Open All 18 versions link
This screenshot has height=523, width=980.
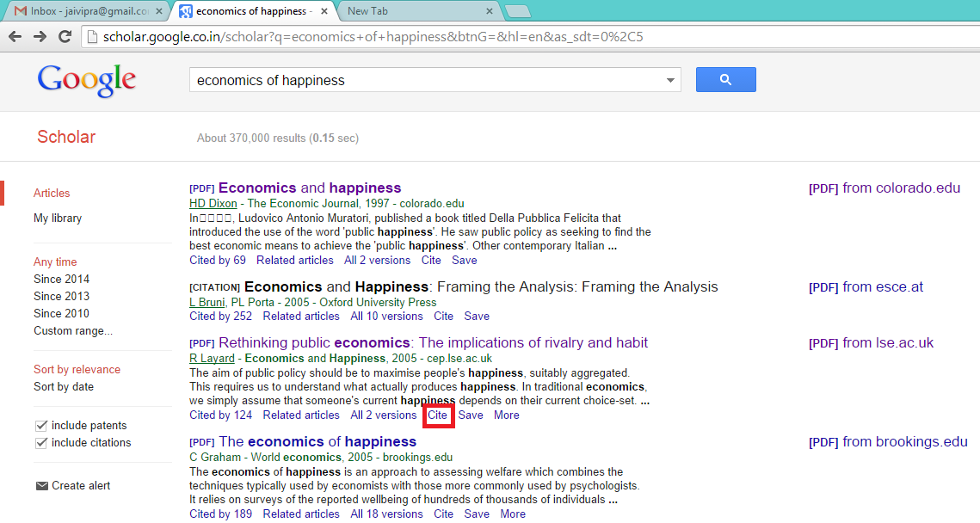pos(387,514)
